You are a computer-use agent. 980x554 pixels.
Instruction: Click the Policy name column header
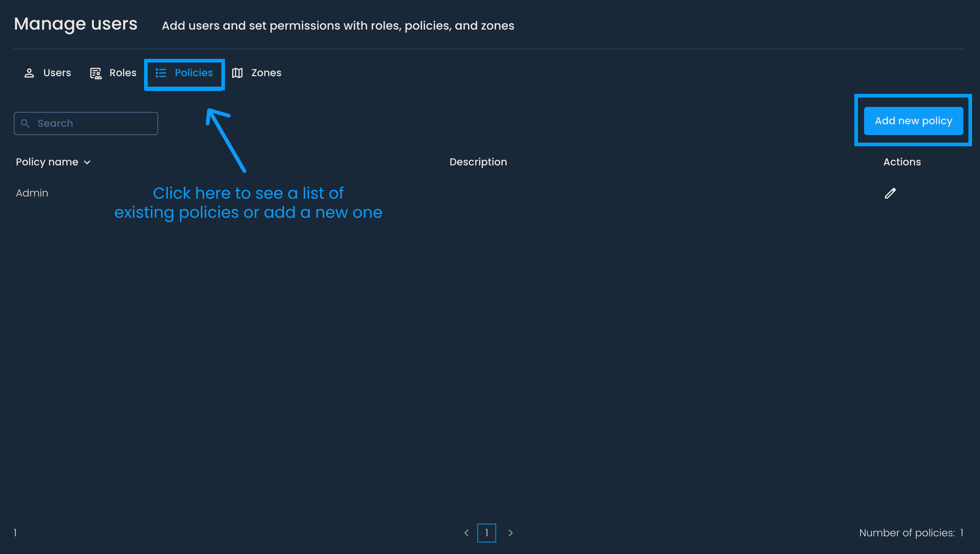[47, 162]
